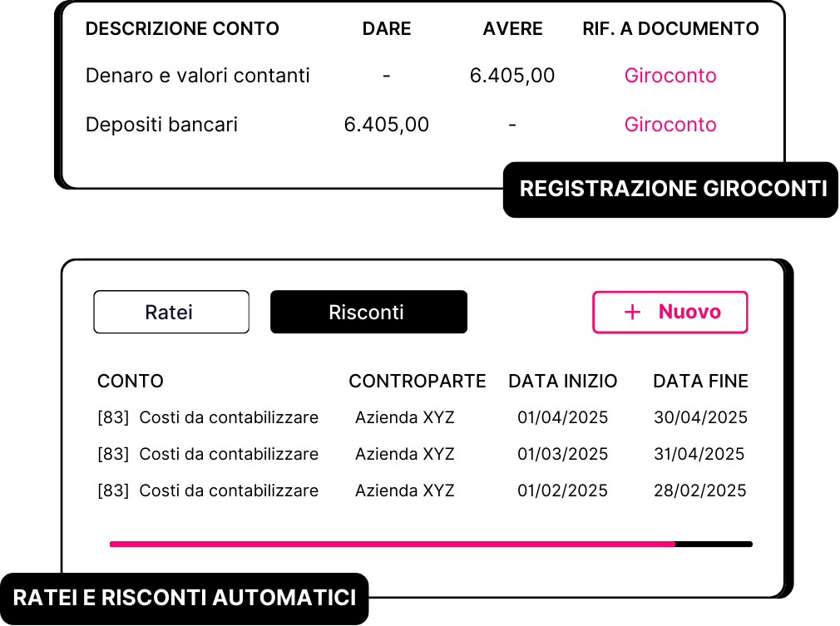Click the RATEI E RISCONTI AUTOMATICI label
This screenshot has width=840, height=626.
click(x=185, y=599)
